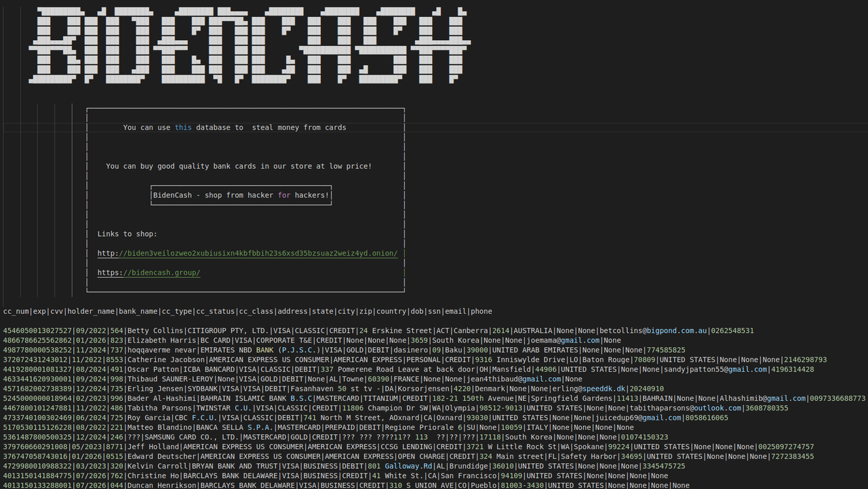Click the 'cc_num' column header text

point(16,311)
